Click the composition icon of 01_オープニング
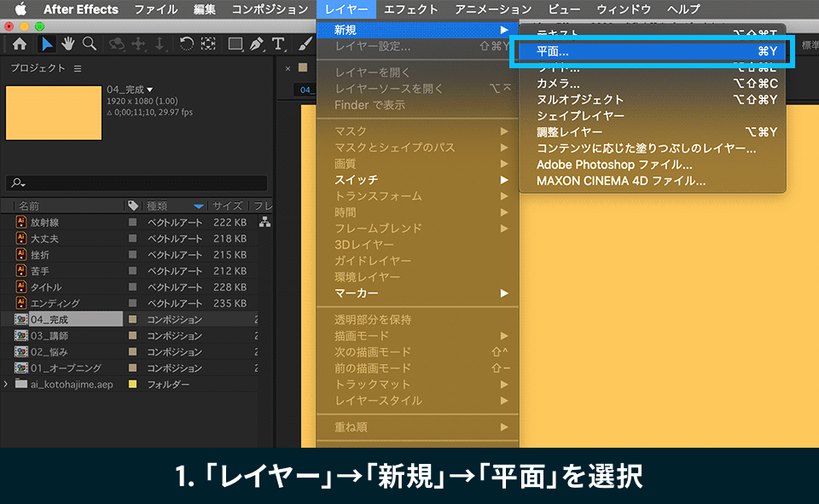 pyautogui.click(x=20, y=368)
